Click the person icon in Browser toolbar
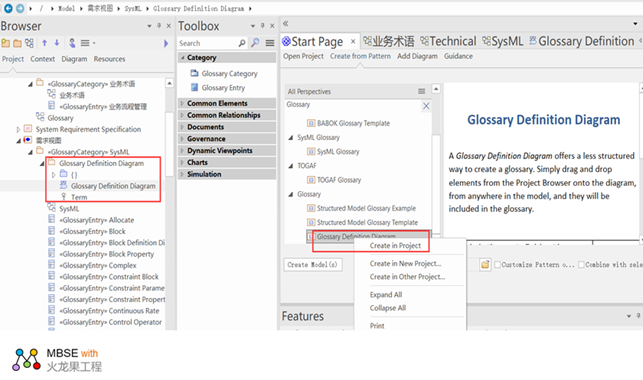Screen dimensions: 643x380 tap(72, 43)
